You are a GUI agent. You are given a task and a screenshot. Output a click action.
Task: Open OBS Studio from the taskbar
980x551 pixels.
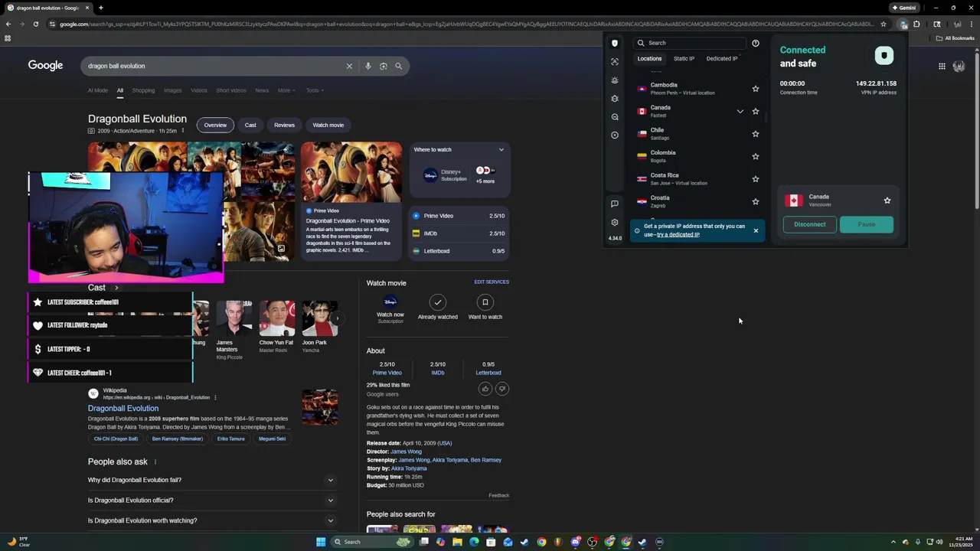592,542
